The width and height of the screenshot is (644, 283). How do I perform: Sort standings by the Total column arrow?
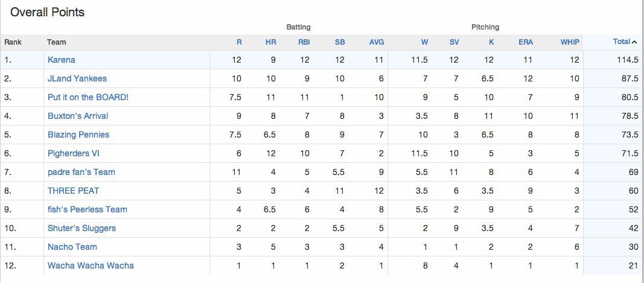point(624,42)
